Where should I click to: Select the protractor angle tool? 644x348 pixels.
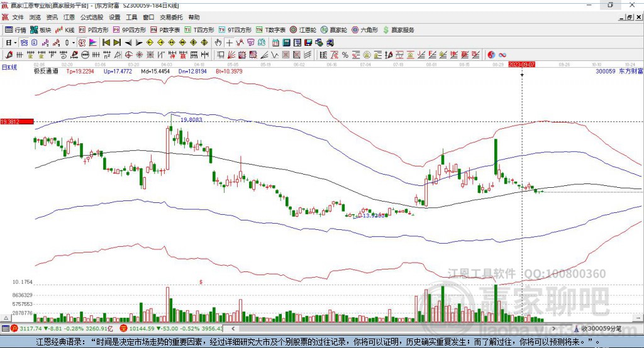point(118,55)
